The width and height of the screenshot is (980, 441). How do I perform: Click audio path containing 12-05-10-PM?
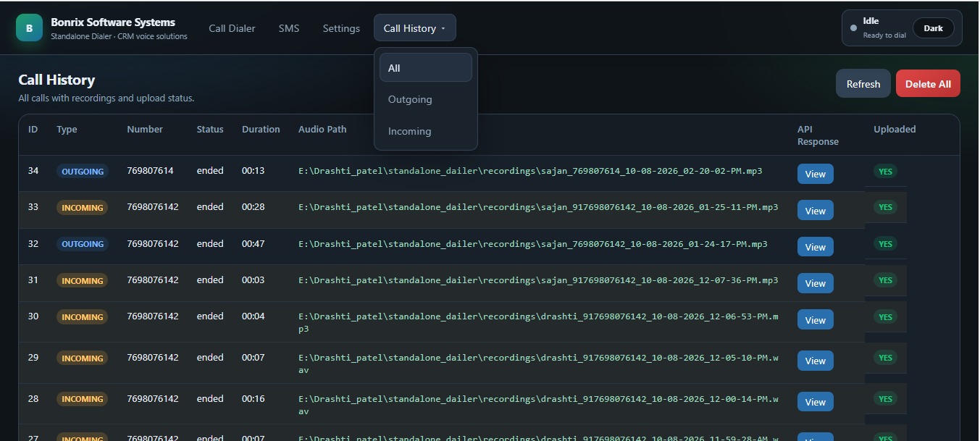coord(538,364)
